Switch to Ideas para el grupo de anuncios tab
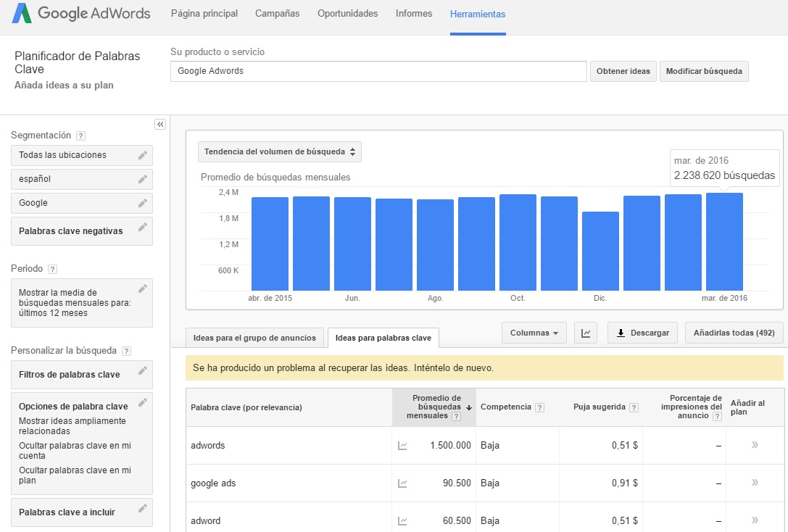Image resolution: width=788 pixels, height=532 pixels. tap(254, 338)
